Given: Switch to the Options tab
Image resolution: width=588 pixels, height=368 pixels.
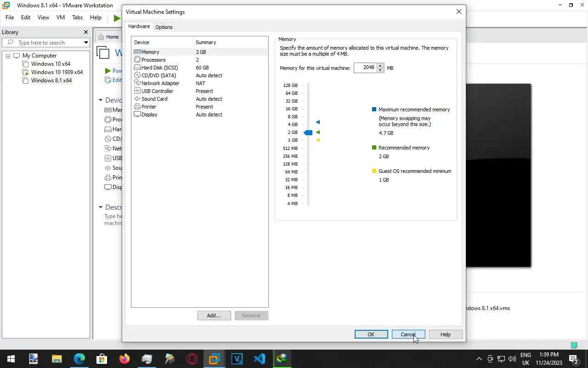Looking at the screenshot, I should [x=164, y=27].
